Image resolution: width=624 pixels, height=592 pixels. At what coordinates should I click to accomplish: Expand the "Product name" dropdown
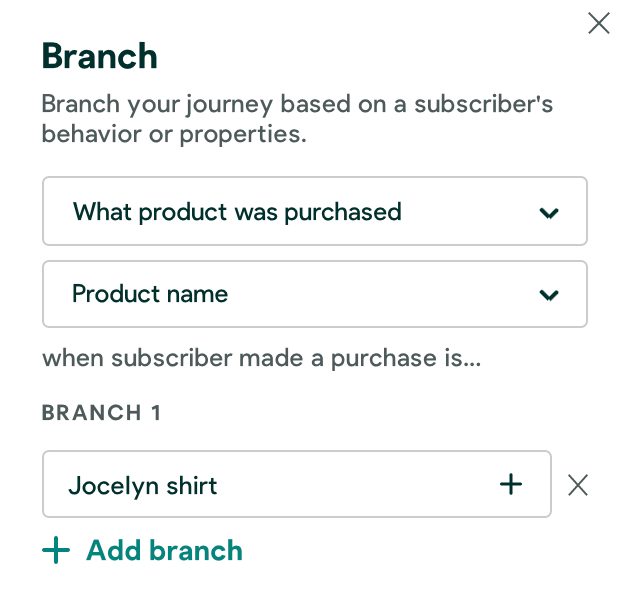tap(314, 294)
